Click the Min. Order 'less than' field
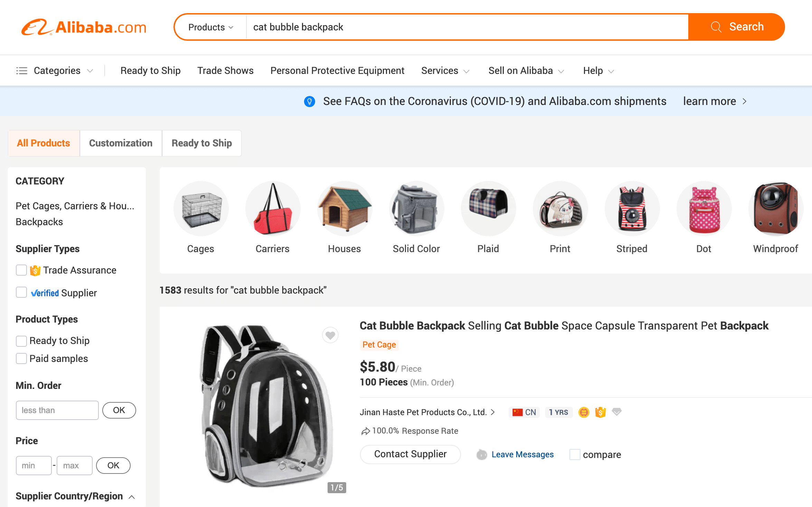 coord(57,410)
